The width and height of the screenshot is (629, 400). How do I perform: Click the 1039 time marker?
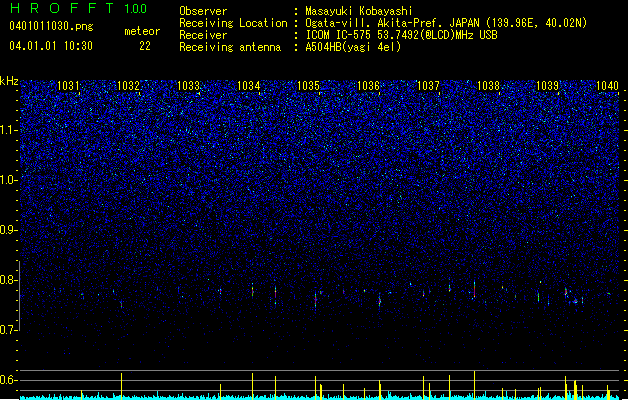point(548,85)
